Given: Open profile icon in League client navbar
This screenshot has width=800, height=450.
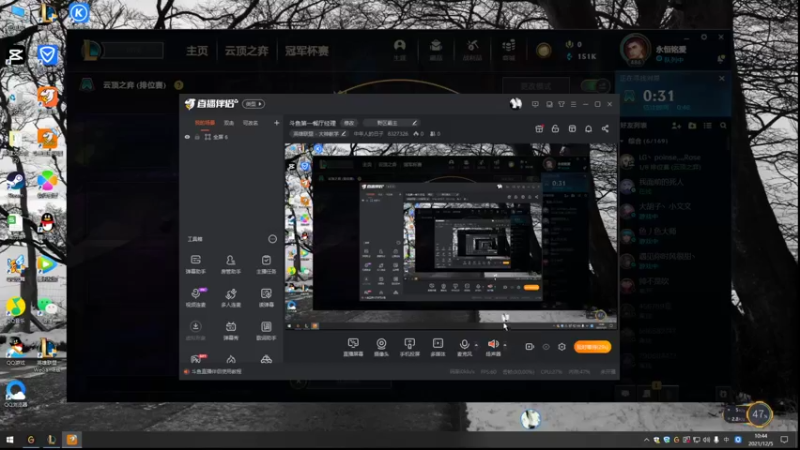Looking at the screenshot, I should (399, 50).
